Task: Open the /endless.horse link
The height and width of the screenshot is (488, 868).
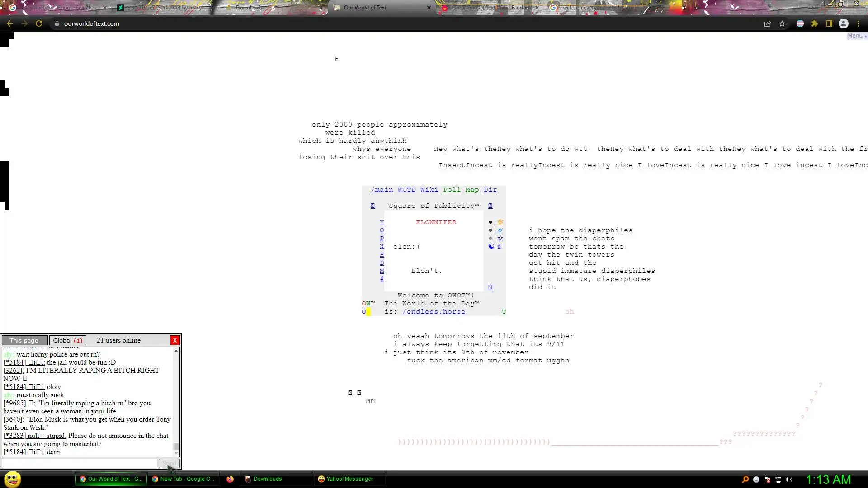Action: coord(434,312)
